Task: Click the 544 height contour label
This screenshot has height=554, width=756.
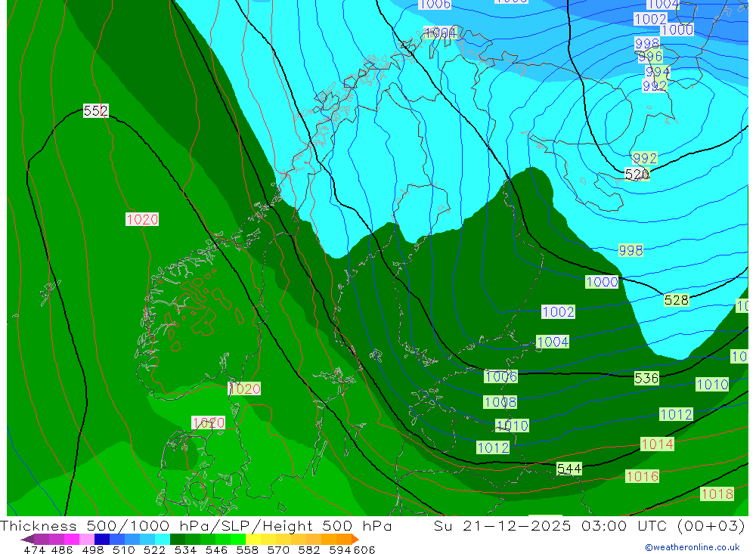Action: [x=569, y=469]
